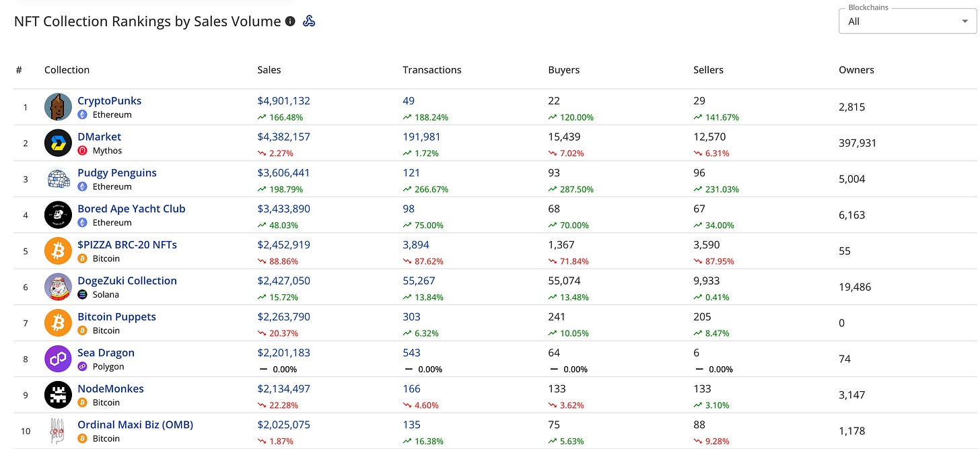
Task: Open the Pudgy Penguins collection link
Action: 117,173
